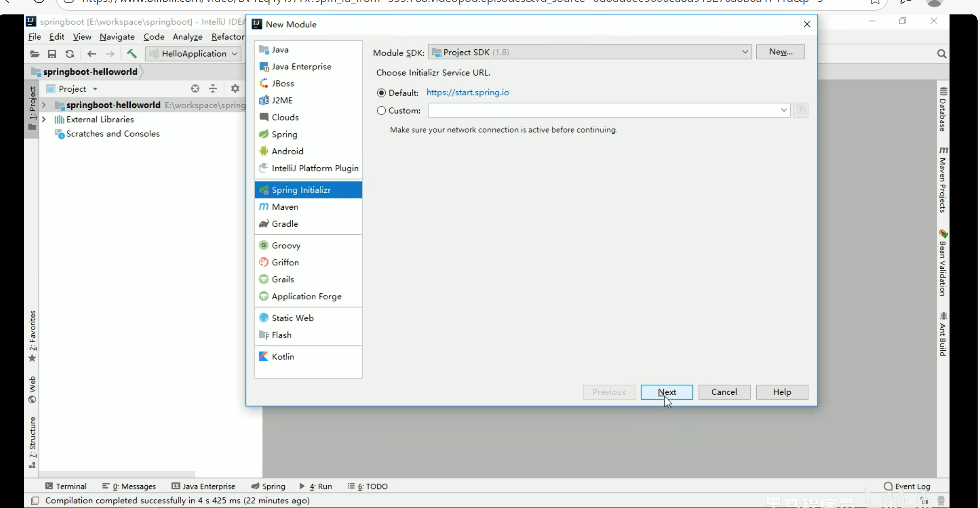Click the Synchronize refresh toolbar icon

pos(70,54)
